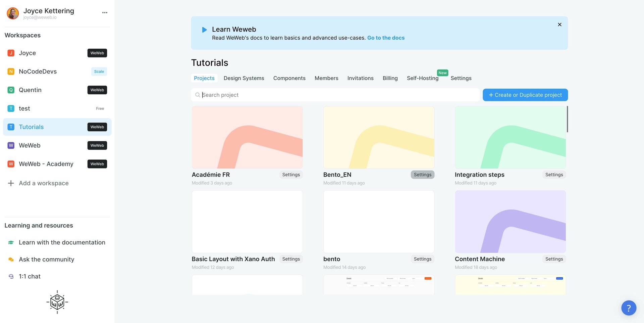Image resolution: width=644 pixels, height=323 pixels.
Task: Click the headset icon for 1:1 chat
Action: (x=11, y=276)
